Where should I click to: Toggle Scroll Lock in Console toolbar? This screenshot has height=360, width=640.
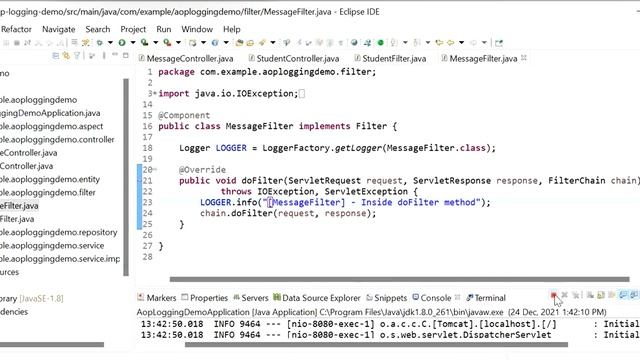coord(601,295)
